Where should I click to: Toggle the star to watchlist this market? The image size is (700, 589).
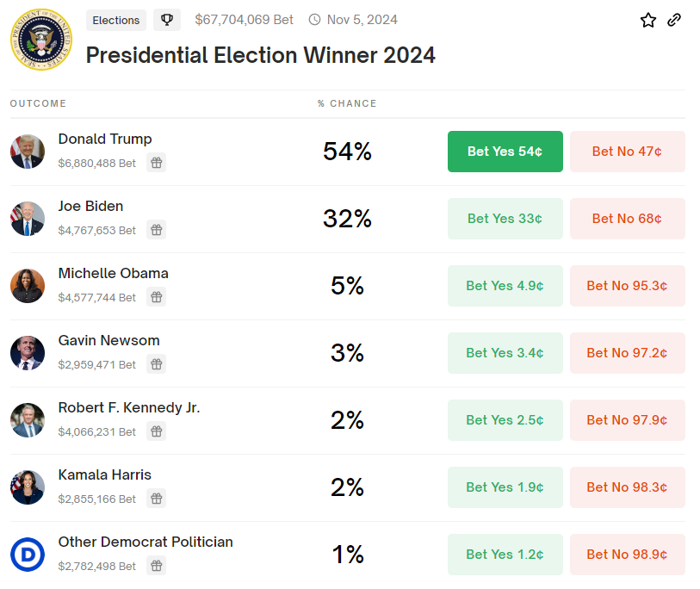648,20
